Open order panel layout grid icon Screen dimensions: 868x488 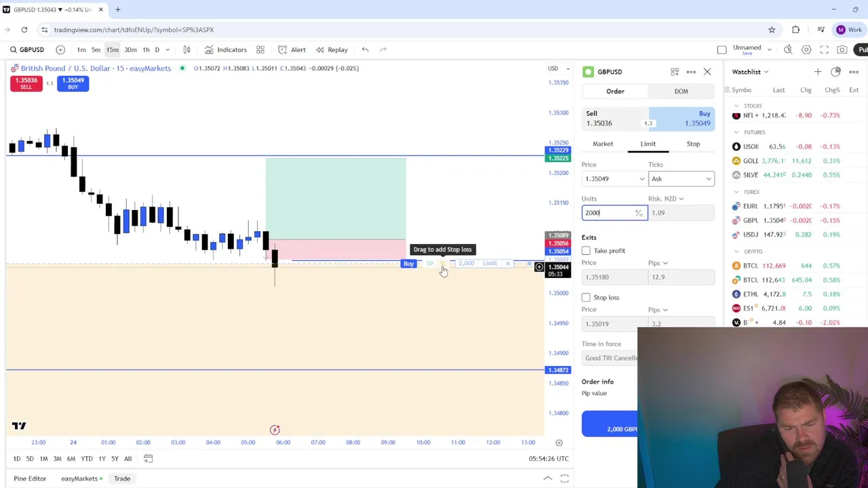coord(675,72)
